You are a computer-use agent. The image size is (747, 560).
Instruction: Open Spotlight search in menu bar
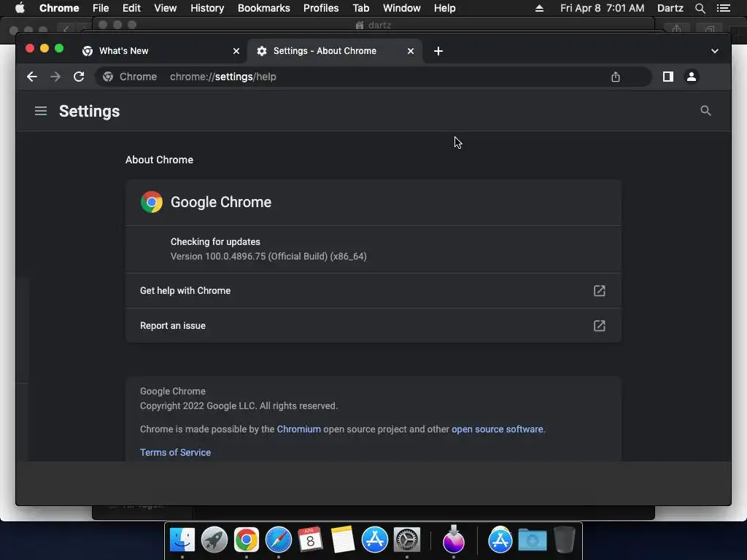[700, 8]
